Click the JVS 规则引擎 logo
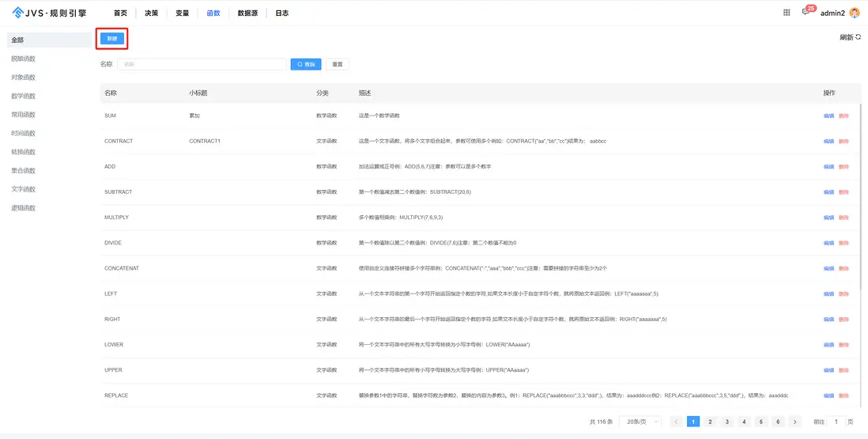Viewport: 868px width, 439px height. tap(49, 13)
